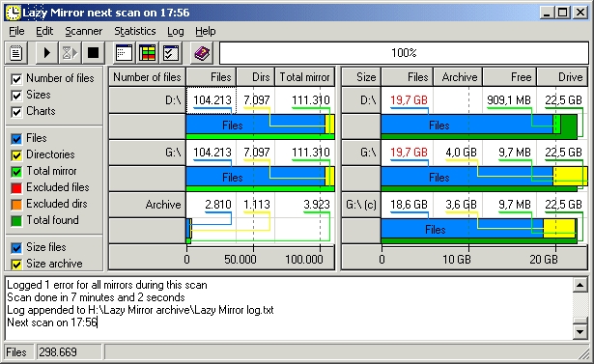Screen dimensions: 594x364
Task: Open the colored statistics grid icon
Action: click(148, 53)
